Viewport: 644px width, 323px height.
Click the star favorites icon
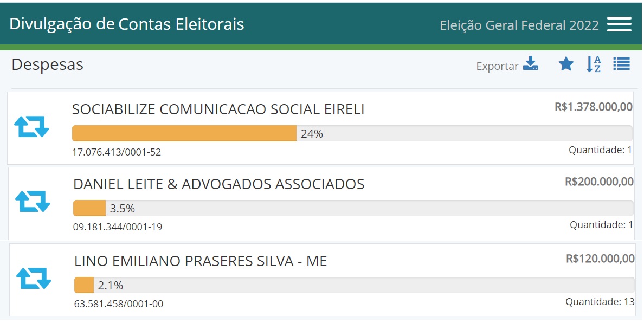pyautogui.click(x=566, y=64)
